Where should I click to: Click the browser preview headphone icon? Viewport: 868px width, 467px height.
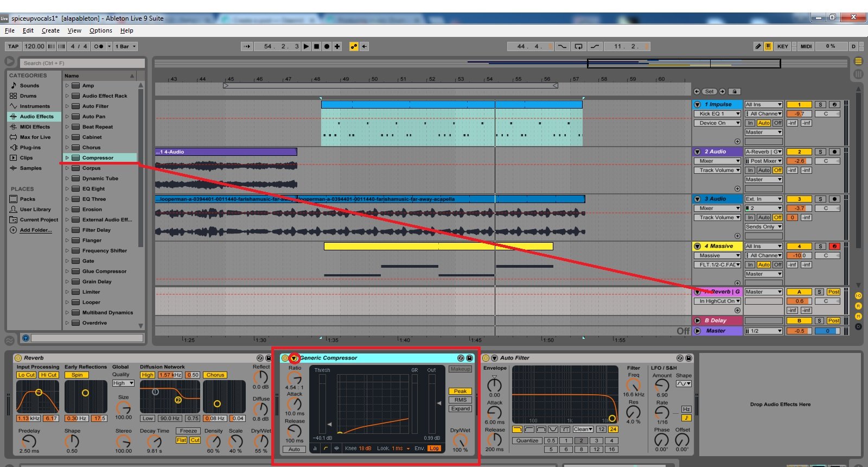click(25, 338)
